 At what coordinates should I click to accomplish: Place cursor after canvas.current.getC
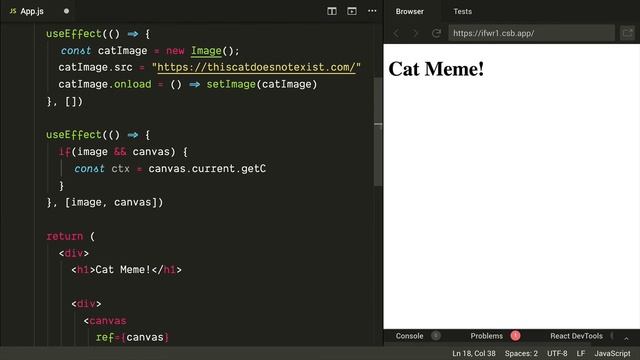[267, 169]
